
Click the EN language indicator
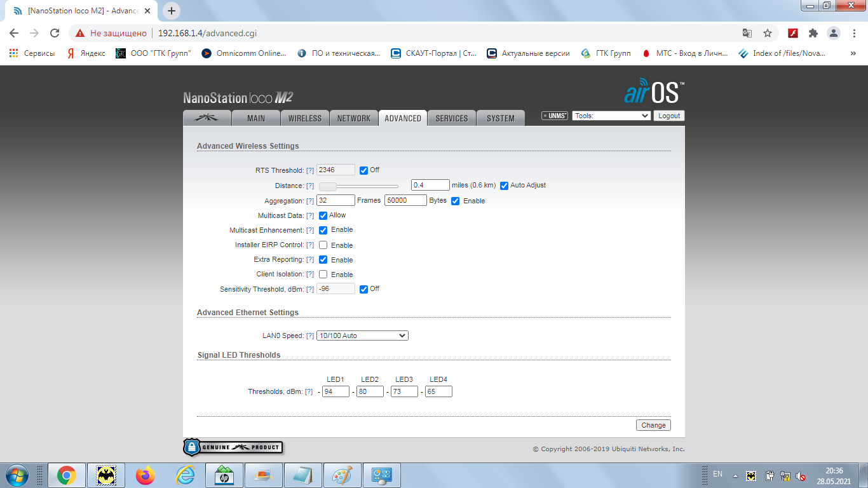coord(717,474)
